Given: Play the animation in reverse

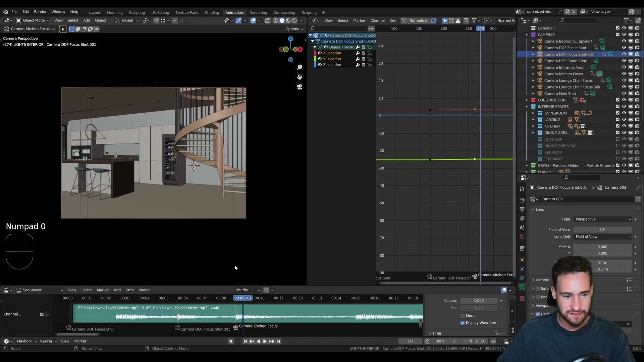Looking at the screenshot, I should 258,341.
